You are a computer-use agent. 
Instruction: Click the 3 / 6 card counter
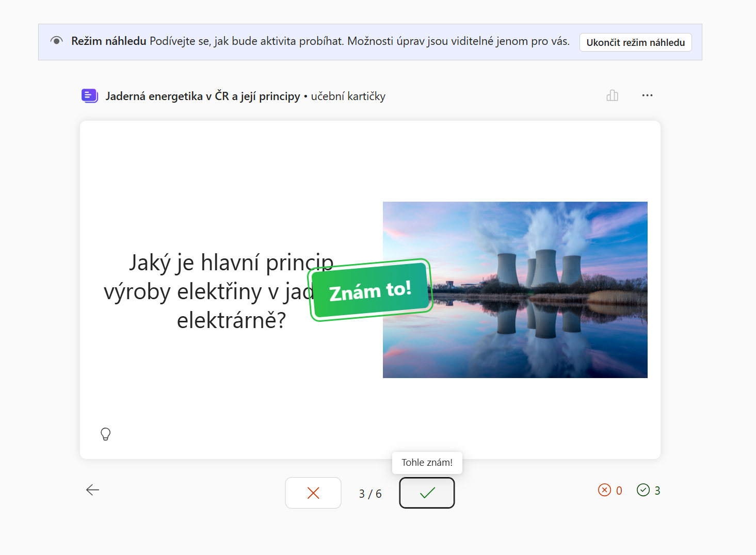tap(370, 494)
